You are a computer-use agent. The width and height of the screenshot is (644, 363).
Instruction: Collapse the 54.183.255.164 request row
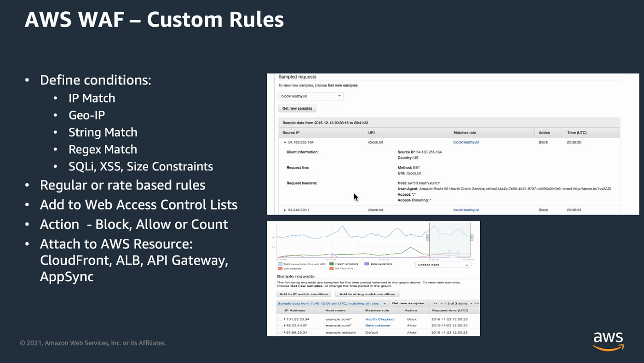pyautogui.click(x=285, y=142)
